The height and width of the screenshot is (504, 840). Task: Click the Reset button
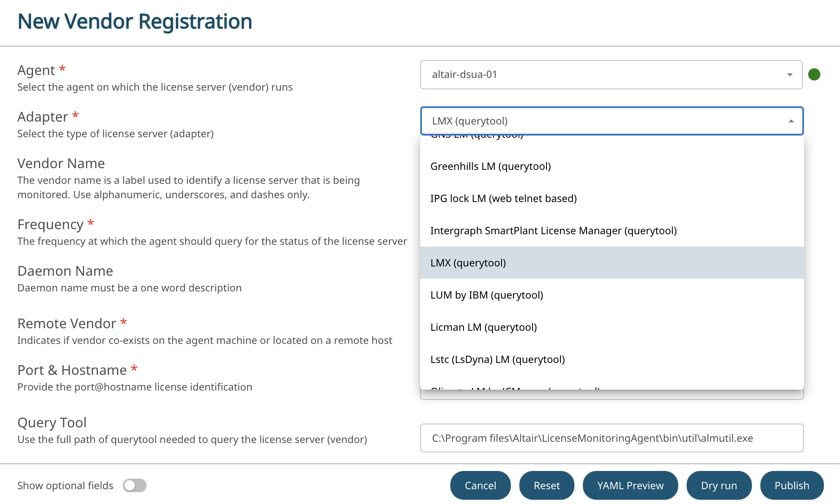546,485
